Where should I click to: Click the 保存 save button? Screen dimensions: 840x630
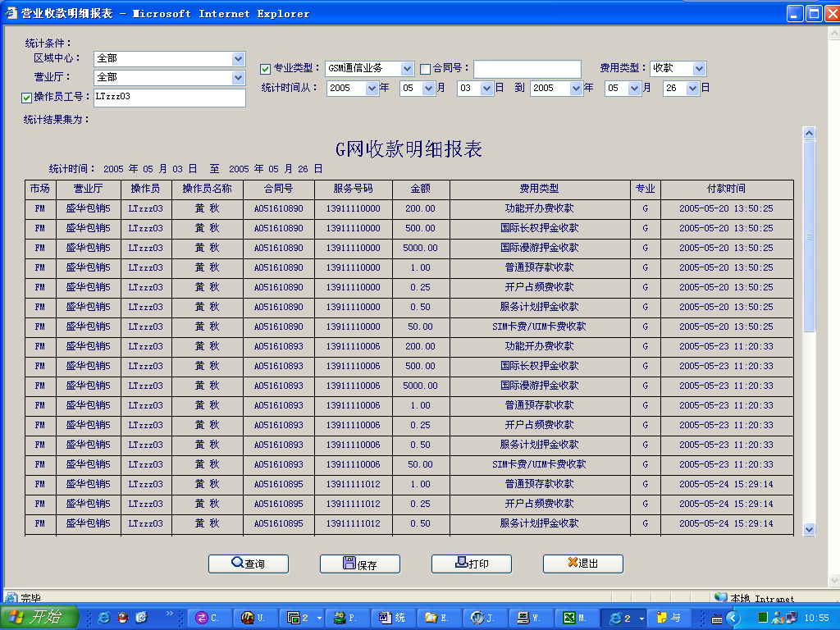click(x=359, y=564)
